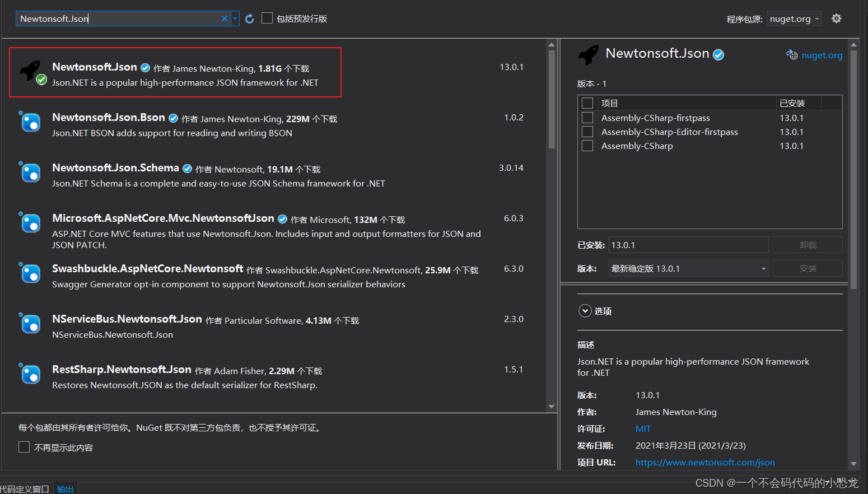Check the Assembly-CSharp-Editor-firstpass project checkbox

click(587, 132)
